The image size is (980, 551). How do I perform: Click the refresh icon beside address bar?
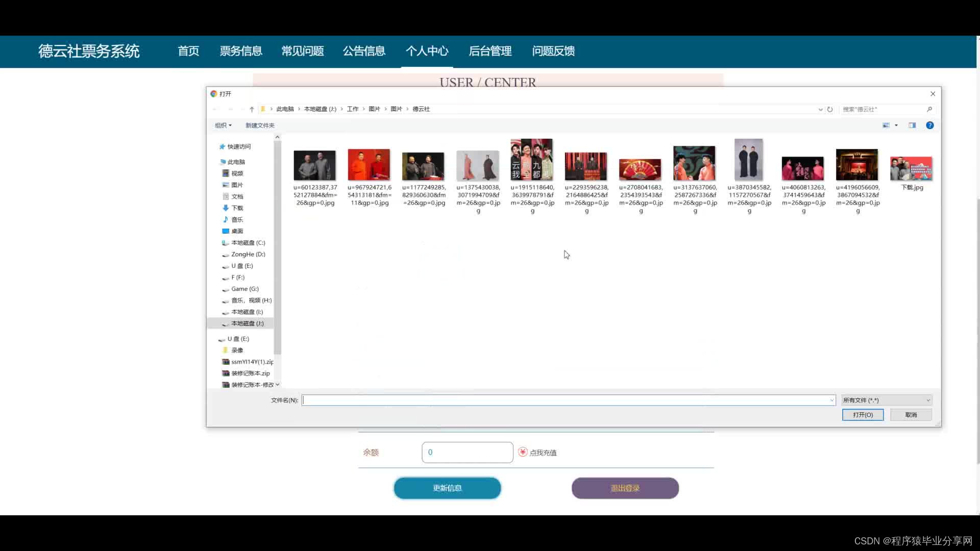coord(830,109)
